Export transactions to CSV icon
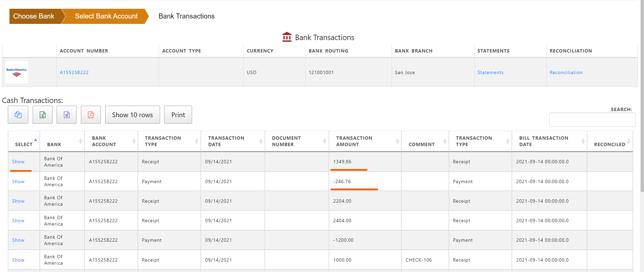This screenshot has height=272, width=644. point(67,115)
